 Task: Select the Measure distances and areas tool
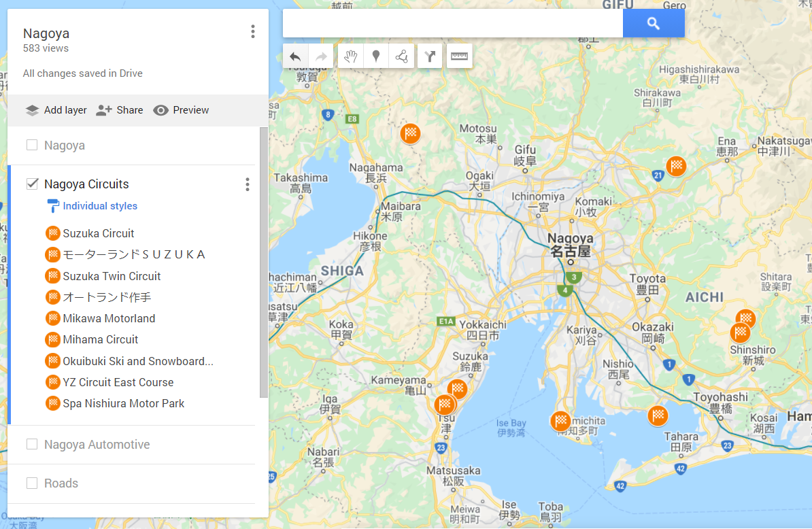[x=459, y=56]
